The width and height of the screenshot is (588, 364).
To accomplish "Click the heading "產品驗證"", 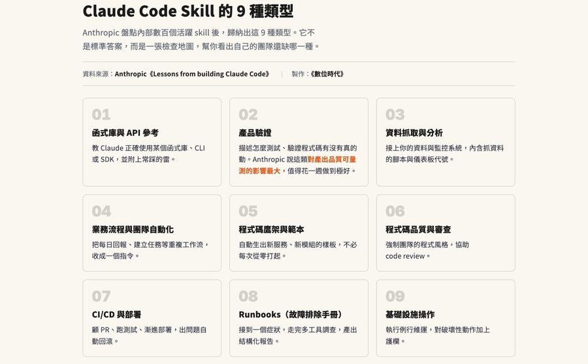I will (x=255, y=133).
